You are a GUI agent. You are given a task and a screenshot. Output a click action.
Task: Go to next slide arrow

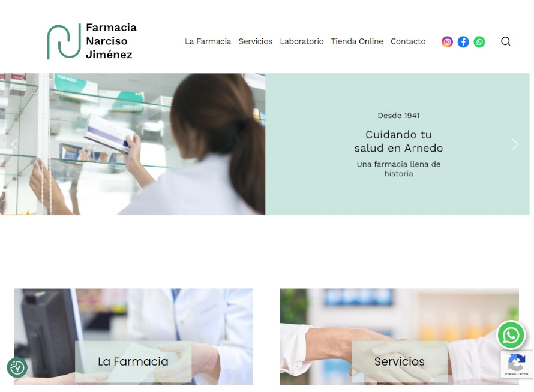pos(515,144)
